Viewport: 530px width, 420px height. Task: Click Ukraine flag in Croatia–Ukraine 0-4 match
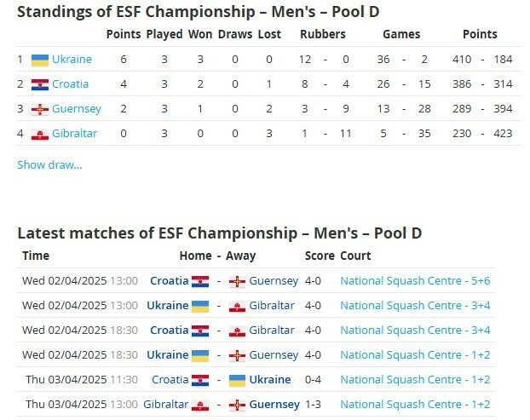click(x=237, y=380)
